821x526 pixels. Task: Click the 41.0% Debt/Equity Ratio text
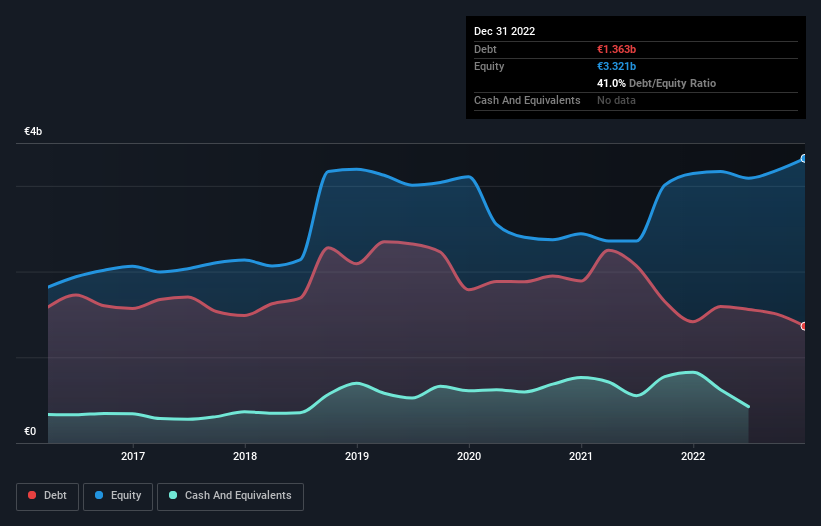[x=657, y=83]
